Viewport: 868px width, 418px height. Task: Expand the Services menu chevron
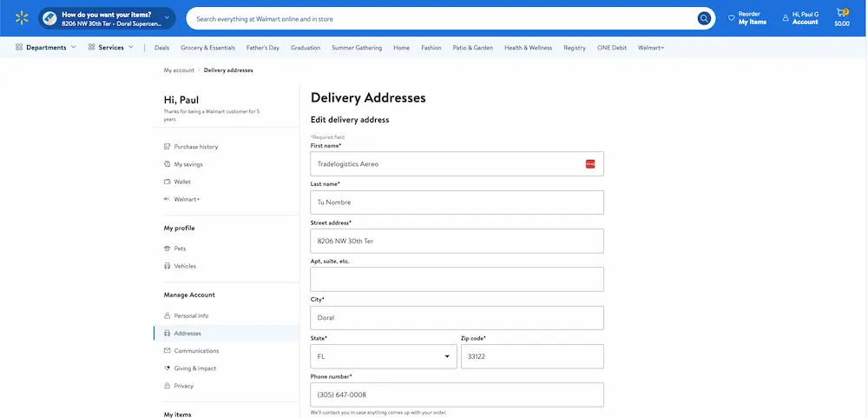click(131, 47)
